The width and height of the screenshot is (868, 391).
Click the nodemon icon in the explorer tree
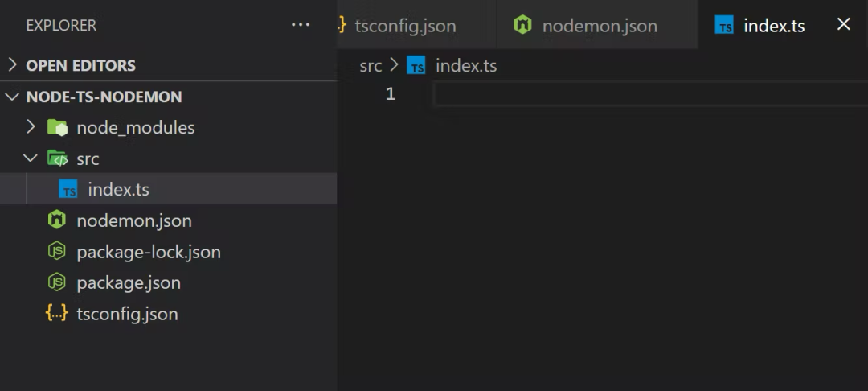(57, 220)
